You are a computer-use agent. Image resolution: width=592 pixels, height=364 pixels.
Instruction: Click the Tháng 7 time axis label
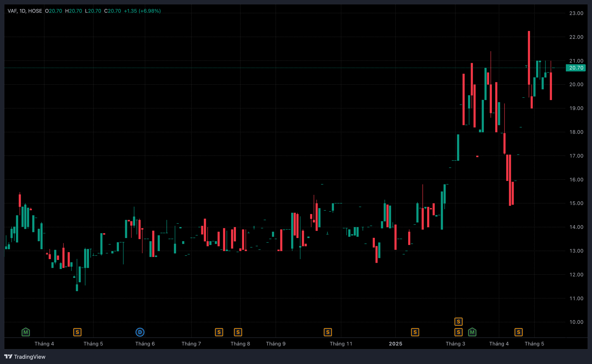point(191,343)
